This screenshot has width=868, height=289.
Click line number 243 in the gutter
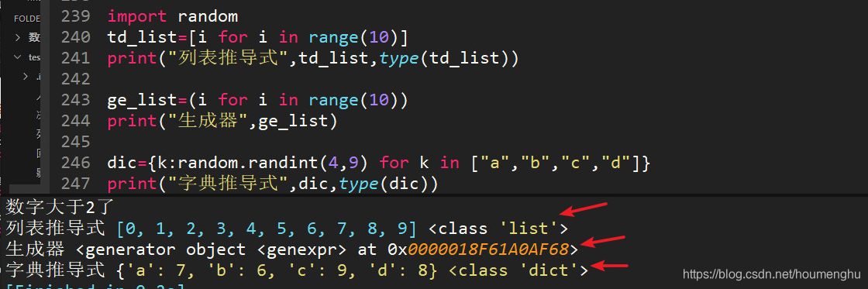click(x=75, y=100)
